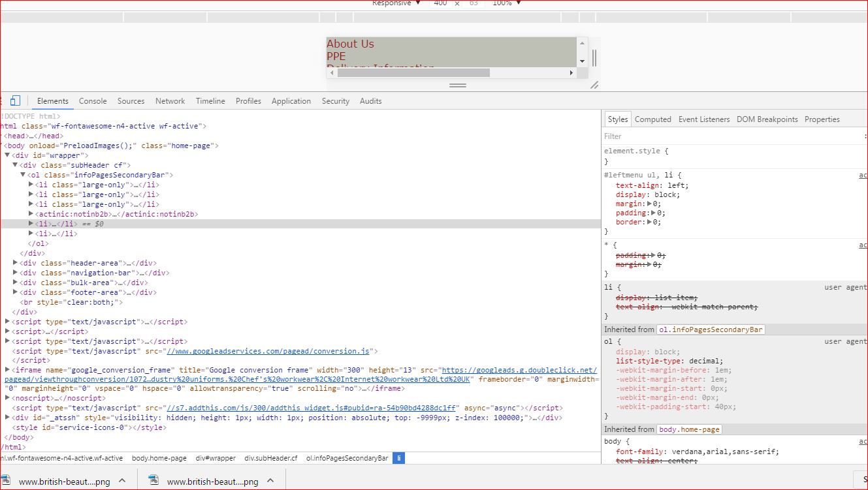This screenshot has height=490, width=868.
Task: Click the About Us link
Action: tap(350, 44)
